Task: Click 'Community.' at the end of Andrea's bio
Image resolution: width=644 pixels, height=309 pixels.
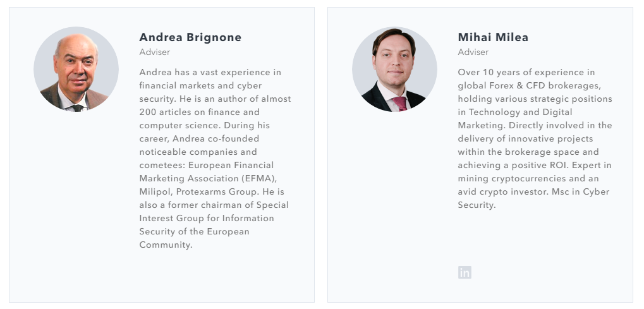Action: coord(166,245)
